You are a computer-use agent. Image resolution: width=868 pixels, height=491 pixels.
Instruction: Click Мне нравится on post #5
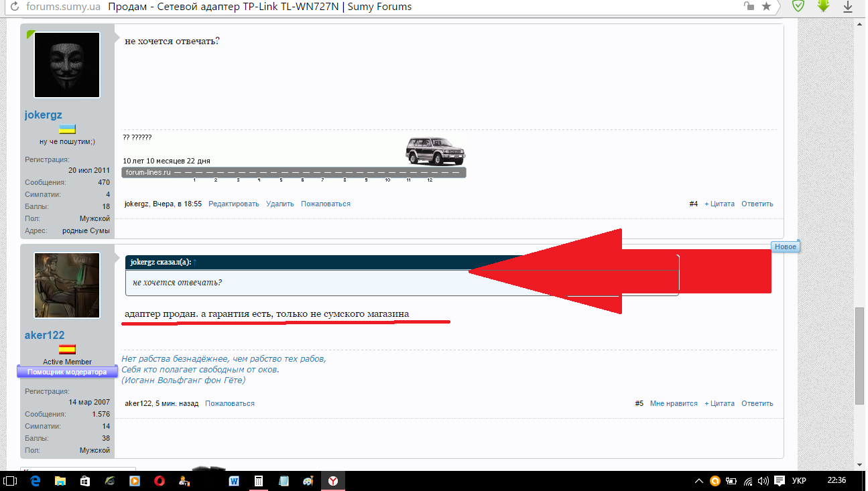tap(674, 403)
